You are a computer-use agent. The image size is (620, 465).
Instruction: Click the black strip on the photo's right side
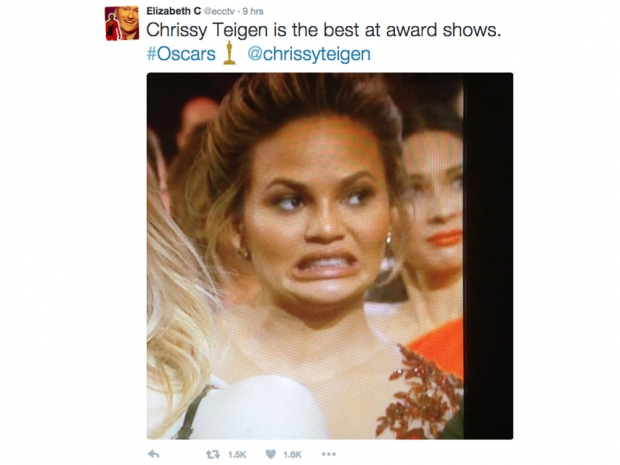[488, 256]
